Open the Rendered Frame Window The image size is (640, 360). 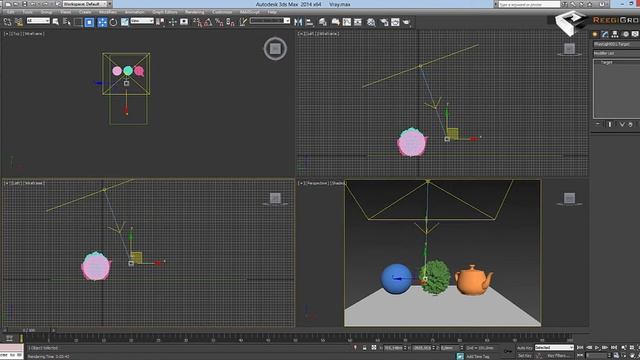395,22
